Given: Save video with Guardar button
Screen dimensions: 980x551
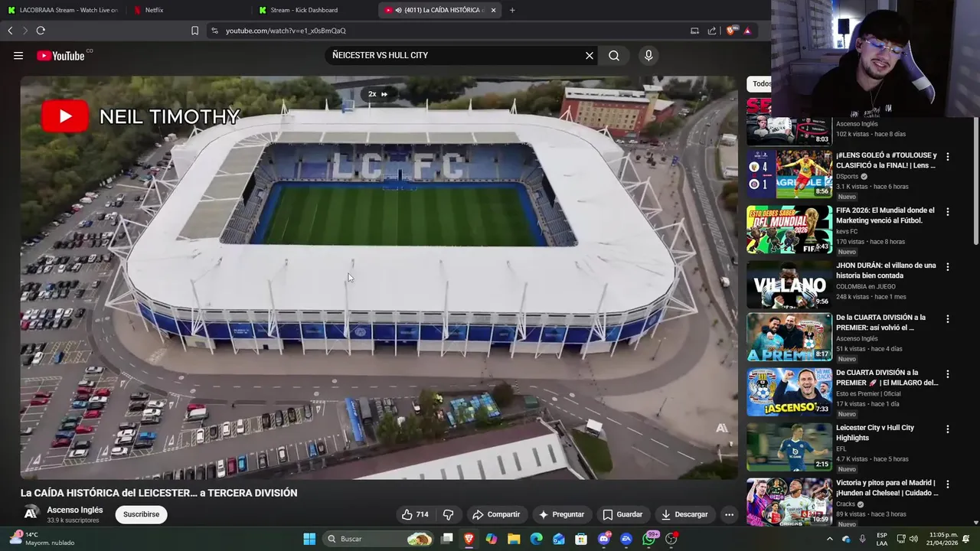Looking at the screenshot, I should (622, 514).
